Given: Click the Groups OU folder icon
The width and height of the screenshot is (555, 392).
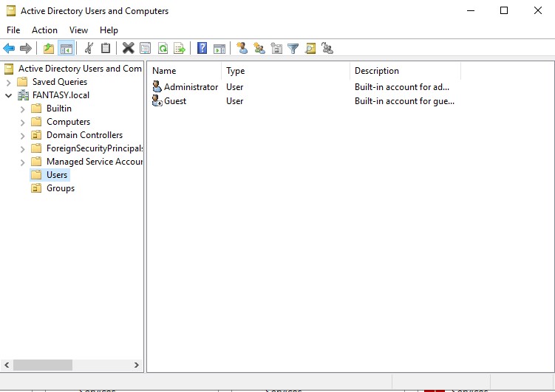Looking at the screenshot, I should (x=36, y=188).
